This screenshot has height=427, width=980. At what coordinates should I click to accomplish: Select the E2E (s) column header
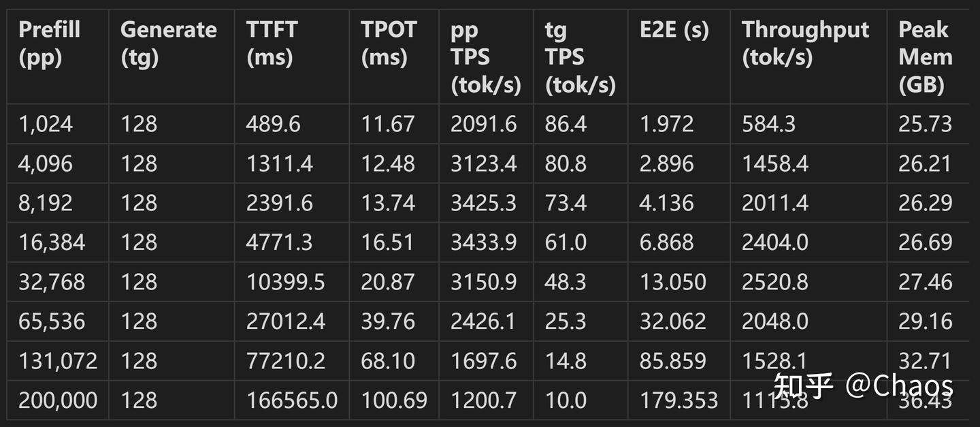point(674,30)
